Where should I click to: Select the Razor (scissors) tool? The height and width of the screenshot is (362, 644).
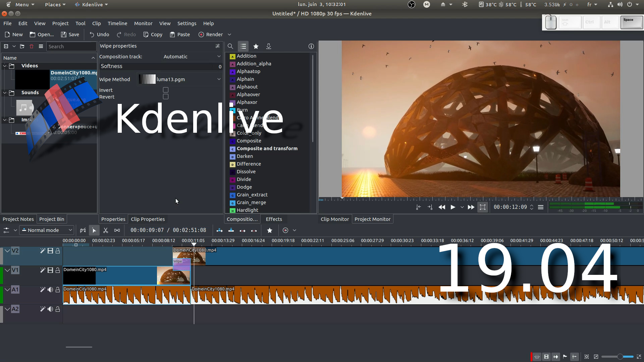pos(106,230)
